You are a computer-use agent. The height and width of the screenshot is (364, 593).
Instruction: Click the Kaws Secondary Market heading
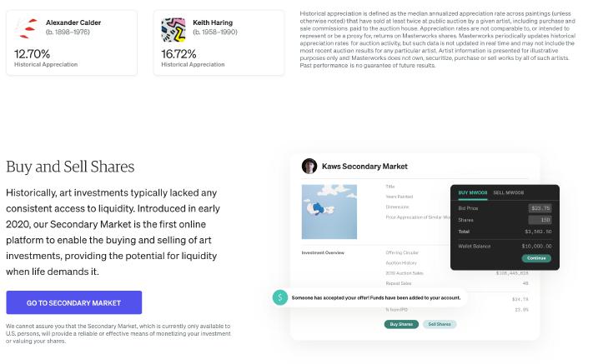tap(364, 167)
